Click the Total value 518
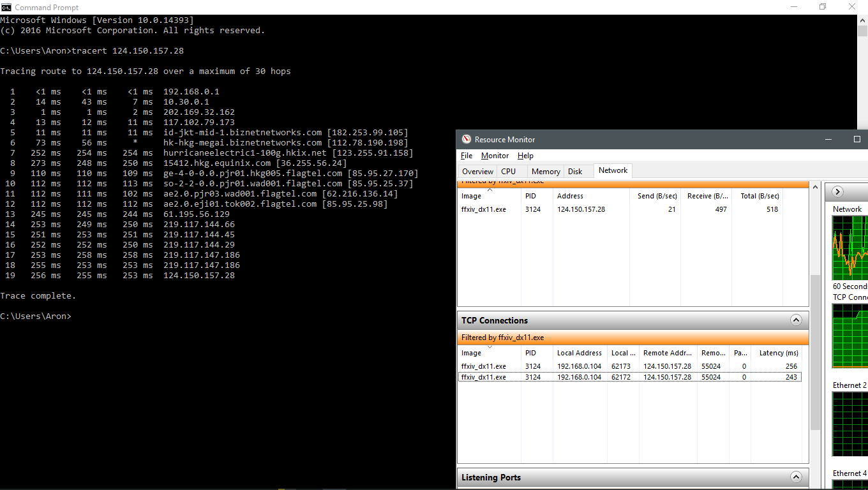This screenshot has width=868, height=490. click(772, 209)
